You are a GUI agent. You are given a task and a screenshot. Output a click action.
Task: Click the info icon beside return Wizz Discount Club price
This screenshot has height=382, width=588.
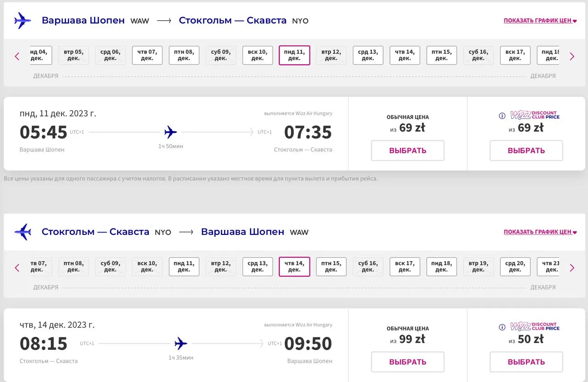[502, 327]
